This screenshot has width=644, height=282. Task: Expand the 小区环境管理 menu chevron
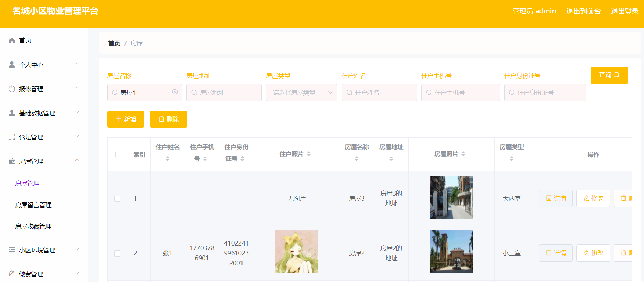pos(77,249)
